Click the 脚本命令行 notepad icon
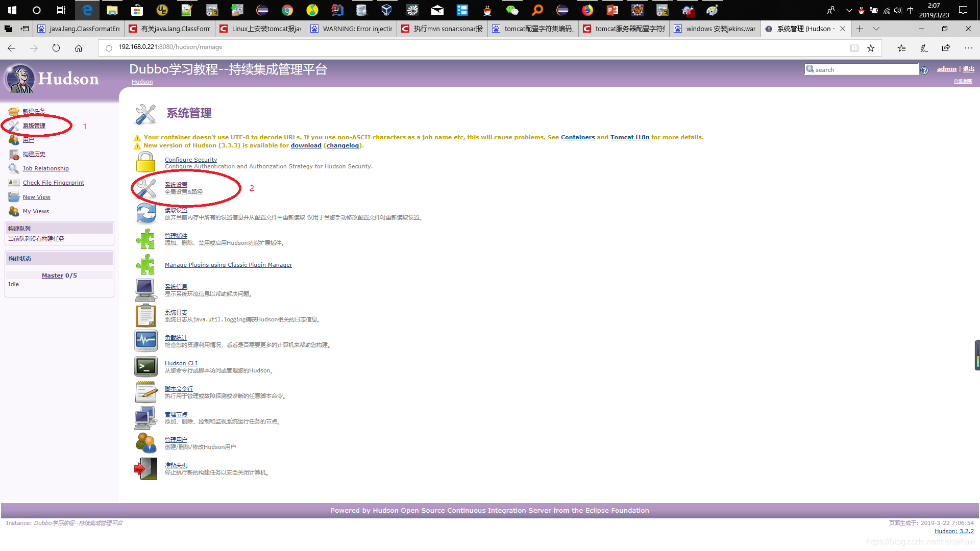 click(x=145, y=392)
